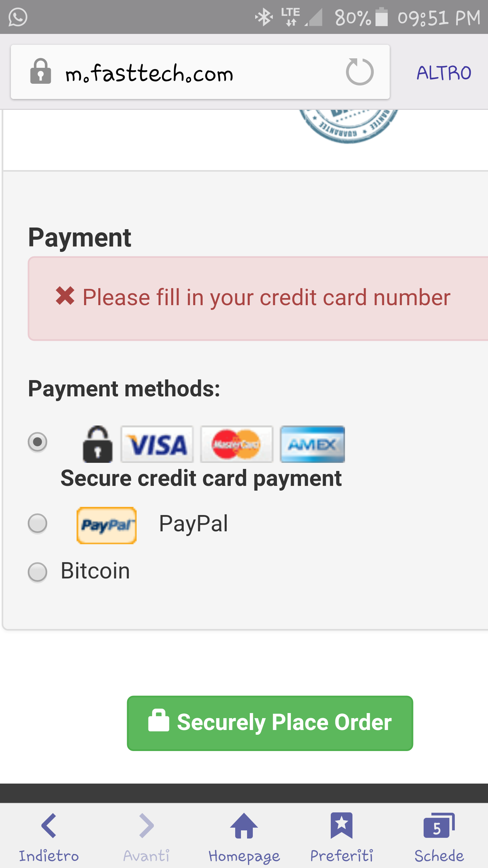Select the PayPal radio button
This screenshot has width=488, height=868.
click(x=38, y=524)
